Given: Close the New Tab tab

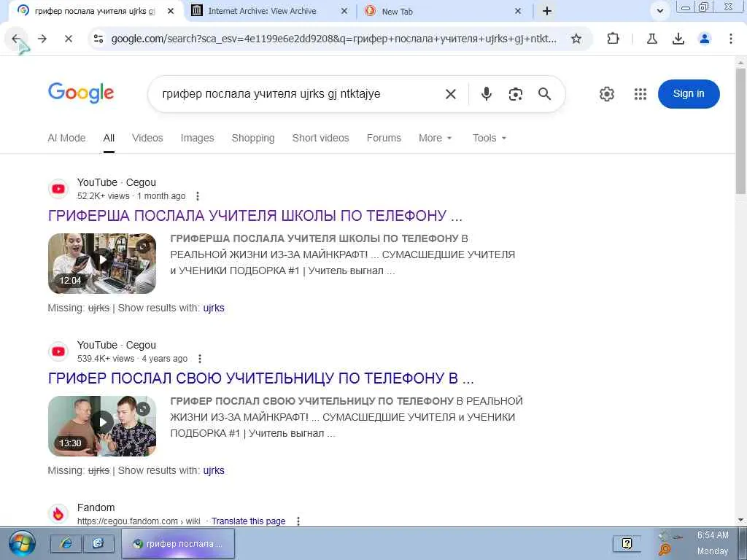Looking at the screenshot, I should (518, 11).
